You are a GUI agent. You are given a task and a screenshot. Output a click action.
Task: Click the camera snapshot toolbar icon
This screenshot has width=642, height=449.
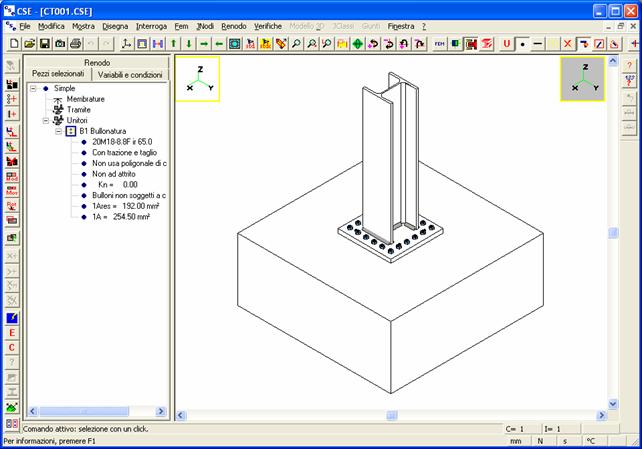click(x=61, y=44)
